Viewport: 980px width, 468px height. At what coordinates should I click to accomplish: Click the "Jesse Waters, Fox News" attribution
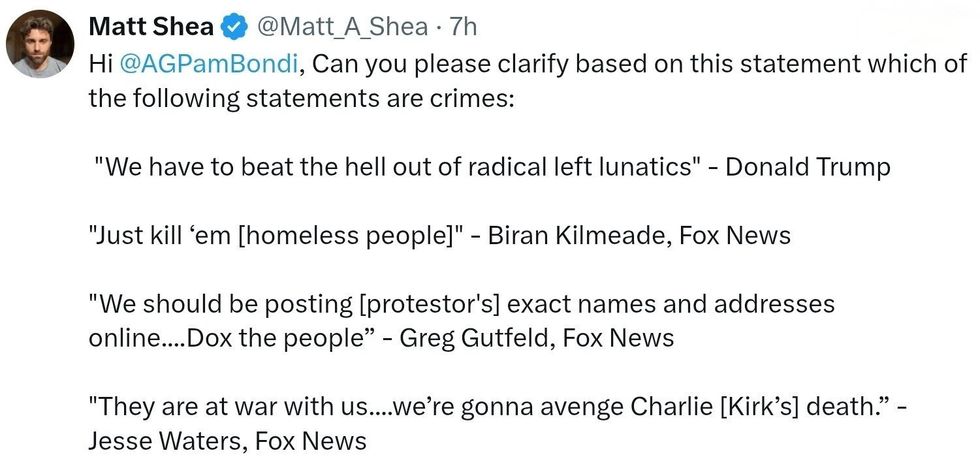pos(227,441)
